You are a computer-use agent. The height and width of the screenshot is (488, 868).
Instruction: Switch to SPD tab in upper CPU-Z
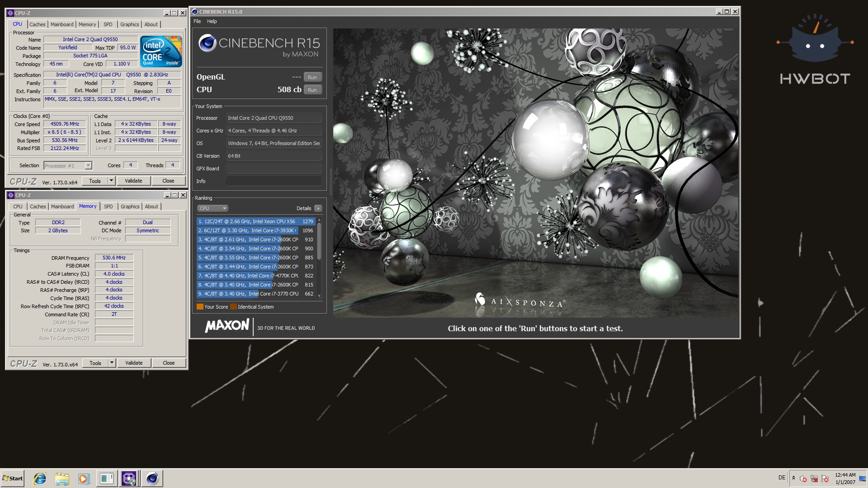tap(108, 24)
